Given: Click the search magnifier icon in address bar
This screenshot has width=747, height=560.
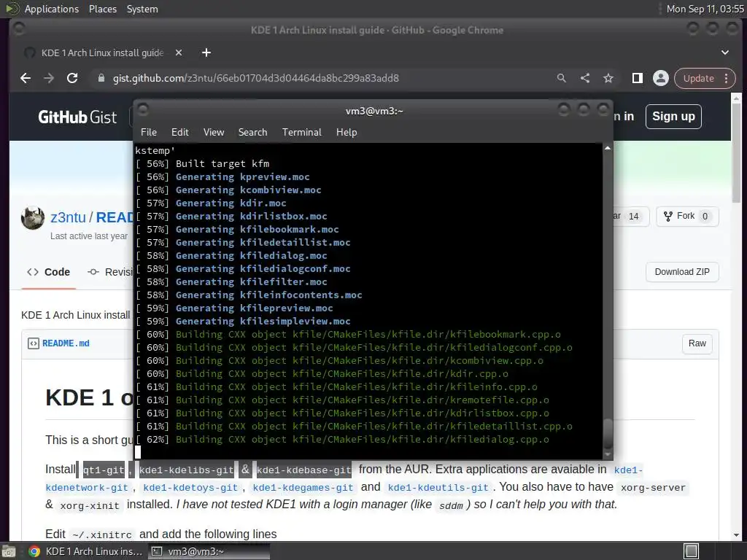Looking at the screenshot, I should coord(562,78).
